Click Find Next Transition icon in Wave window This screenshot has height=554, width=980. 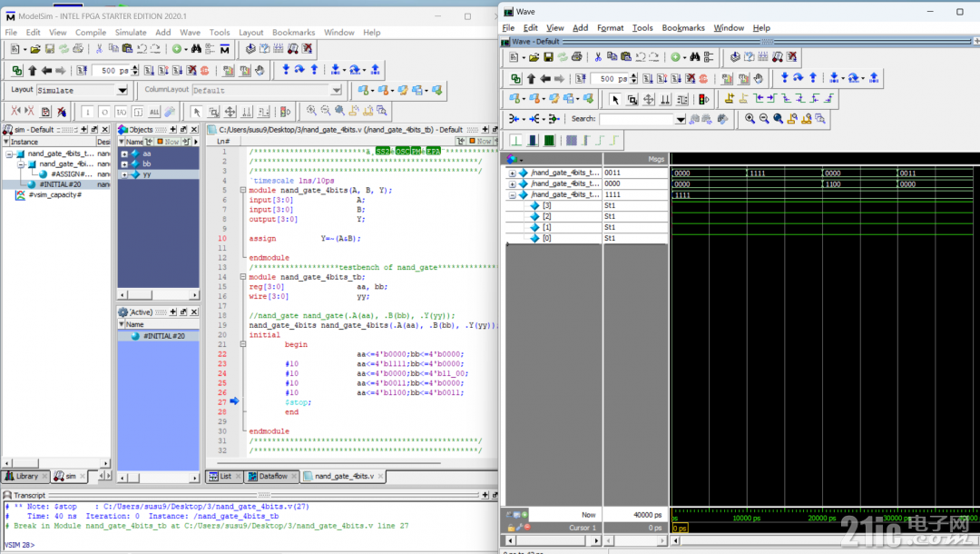tap(772, 99)
